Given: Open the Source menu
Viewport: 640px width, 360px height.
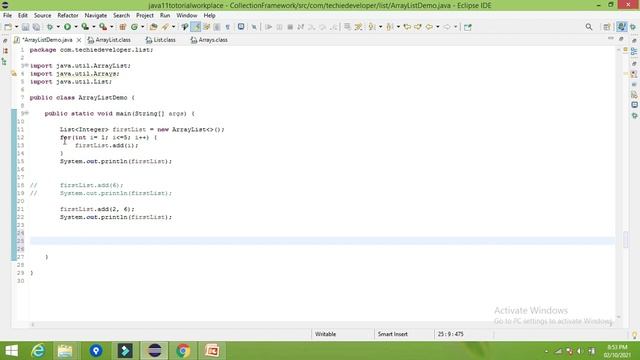Looking at the screenshot, I should tap(42, 16).
